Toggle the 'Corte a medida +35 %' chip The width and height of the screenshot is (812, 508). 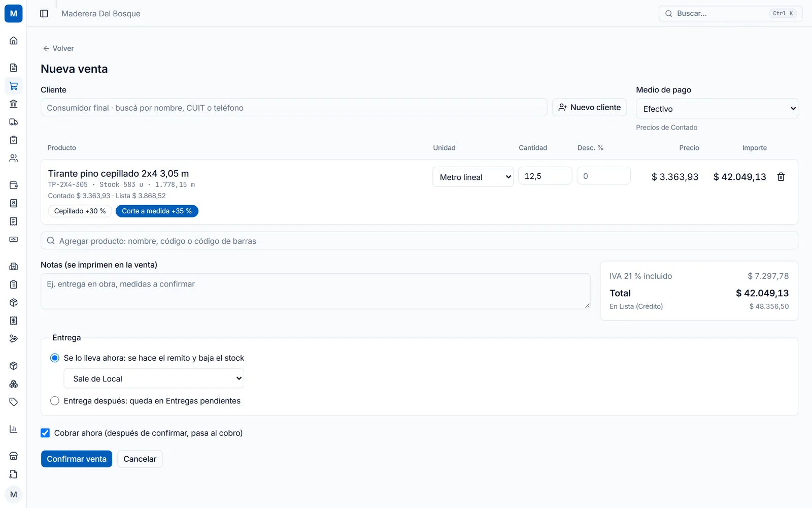click(157, 211)
